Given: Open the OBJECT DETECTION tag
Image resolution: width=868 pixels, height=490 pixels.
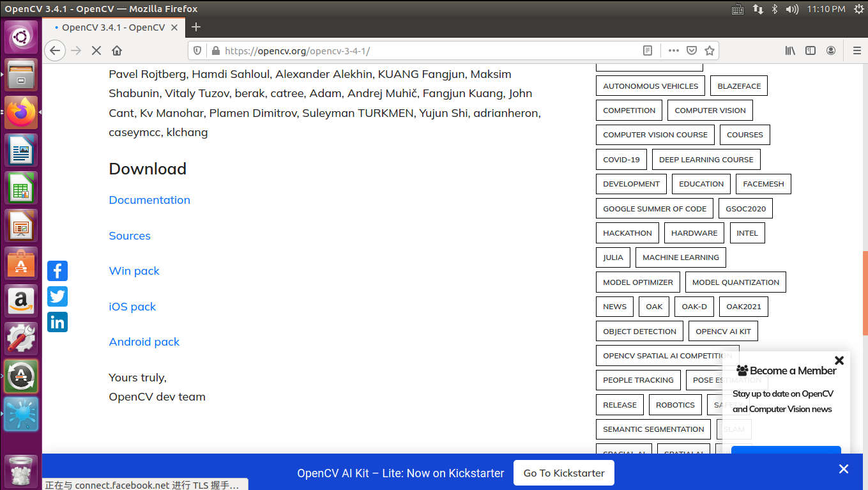Looking at the screenshot, I should pos(639,332).
